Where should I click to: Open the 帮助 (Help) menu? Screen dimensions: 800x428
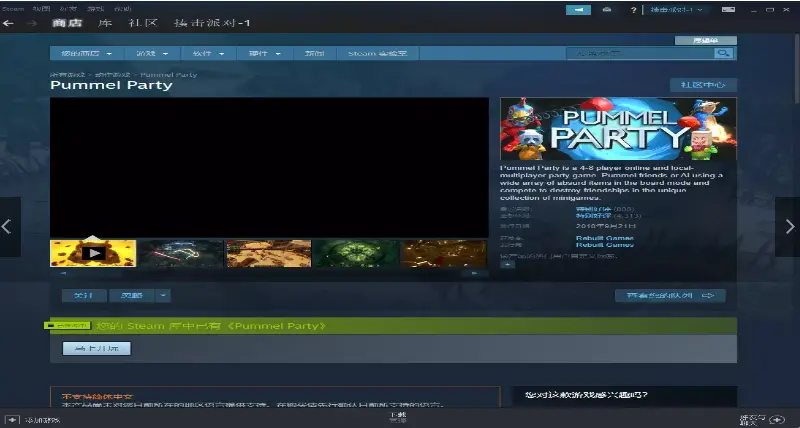[x=122, y=9]
